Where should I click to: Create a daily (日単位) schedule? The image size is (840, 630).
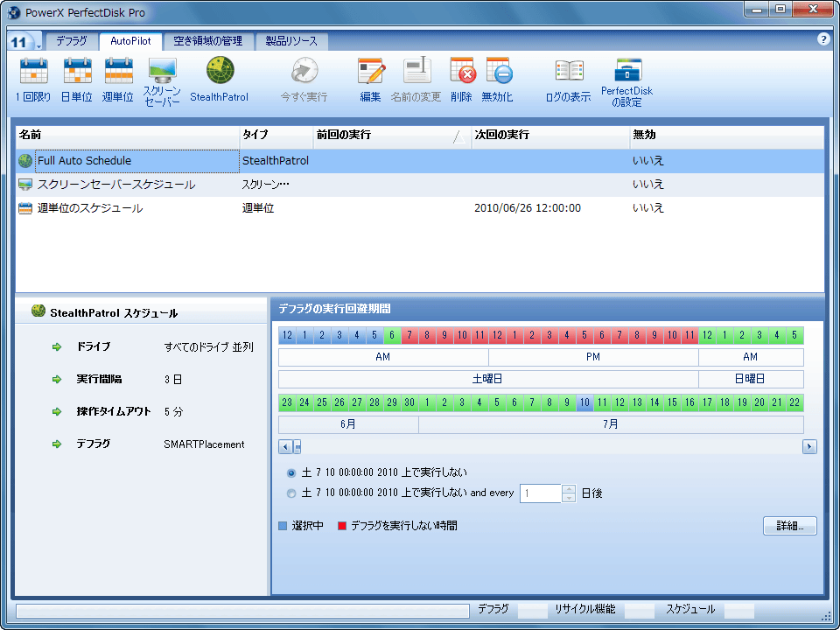click(77, 80)
